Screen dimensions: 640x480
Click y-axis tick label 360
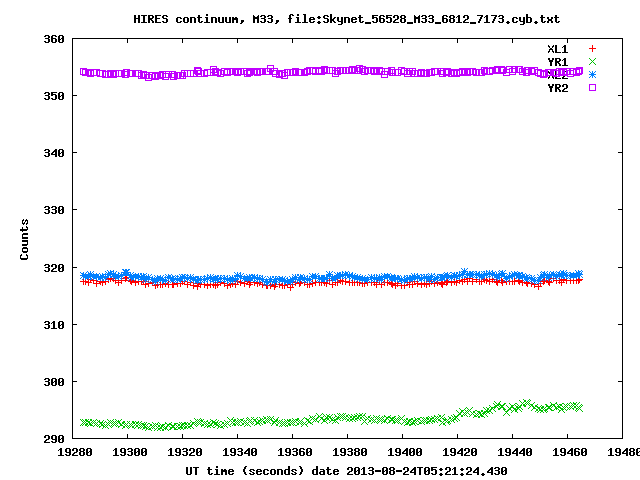(x=54, y=39)
